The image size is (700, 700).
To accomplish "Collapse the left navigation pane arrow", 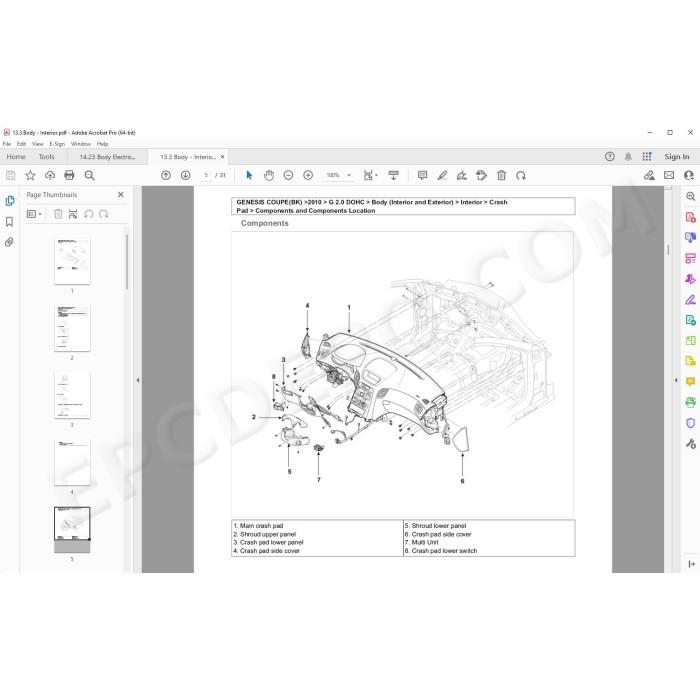I will click(138, 380).
